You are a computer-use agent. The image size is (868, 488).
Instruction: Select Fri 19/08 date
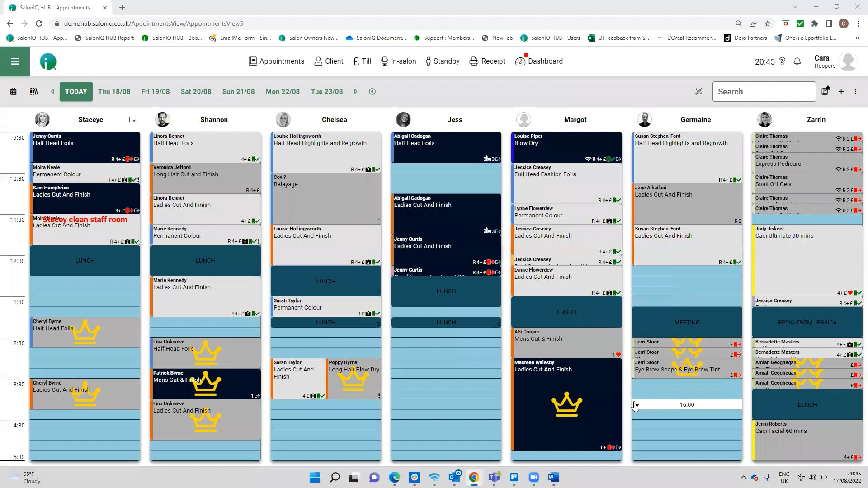pyautogui.click(x=156, y=92)
